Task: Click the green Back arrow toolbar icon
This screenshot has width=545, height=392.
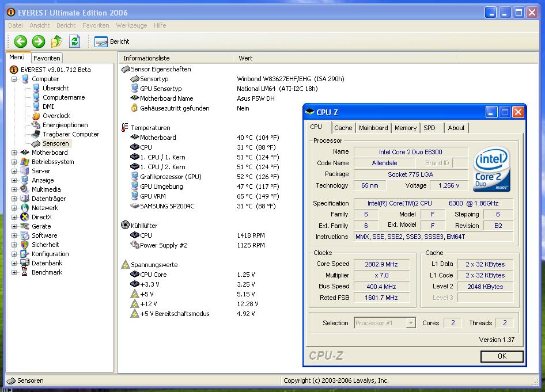Action: tap(21, 41)
